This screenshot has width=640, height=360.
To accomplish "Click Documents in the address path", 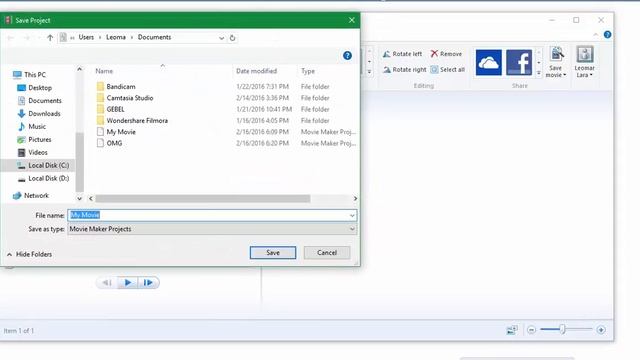I will click(154, 37).
